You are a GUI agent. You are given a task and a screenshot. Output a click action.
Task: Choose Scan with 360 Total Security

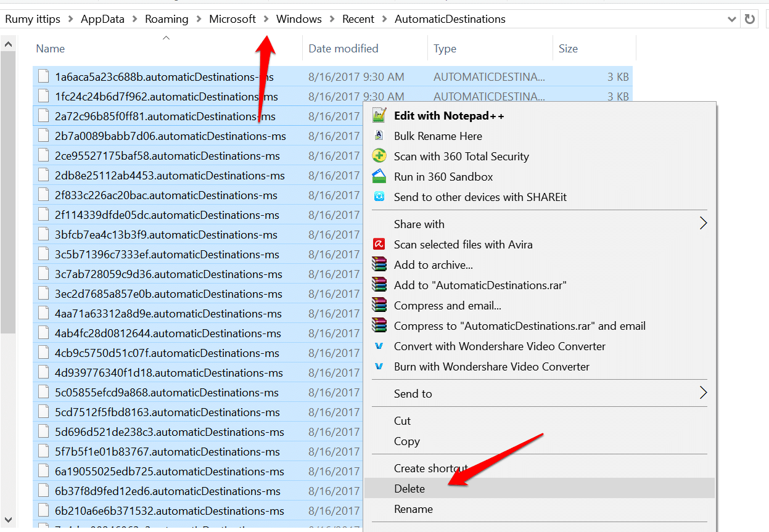pyautogui.click(x=540, y=156)
